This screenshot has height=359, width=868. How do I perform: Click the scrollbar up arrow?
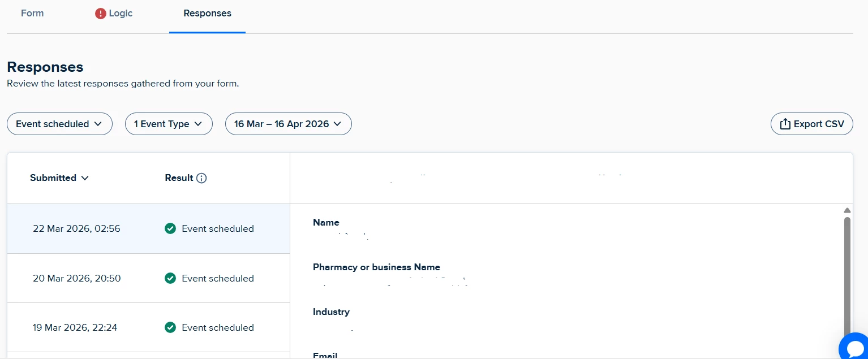click(x=847, y=210)
